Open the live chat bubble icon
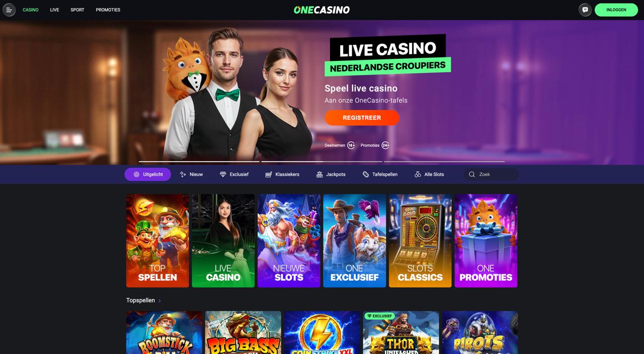 (x=585, y=10)
